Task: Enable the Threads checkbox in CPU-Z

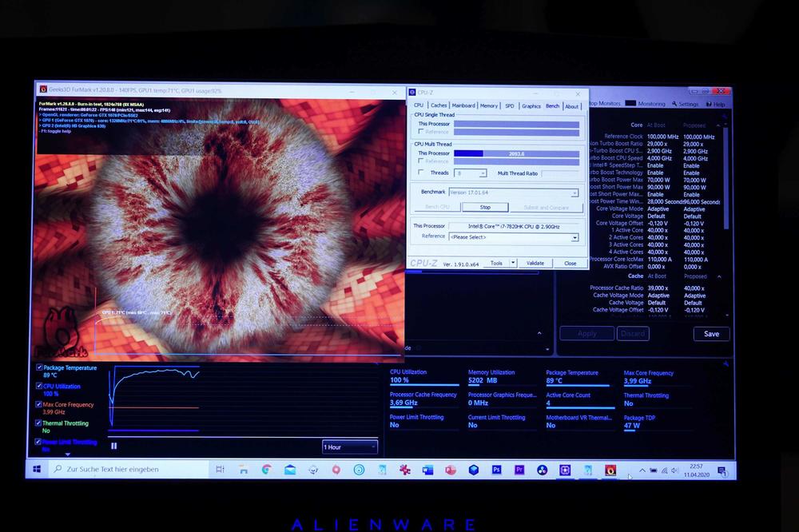Action: pyautogui.click(x=422, y=173)
